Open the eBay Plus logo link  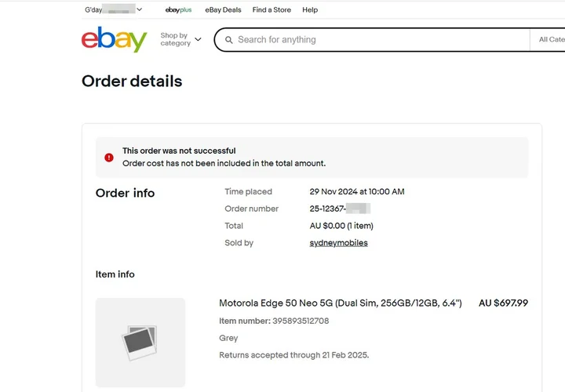pos(178,10)
